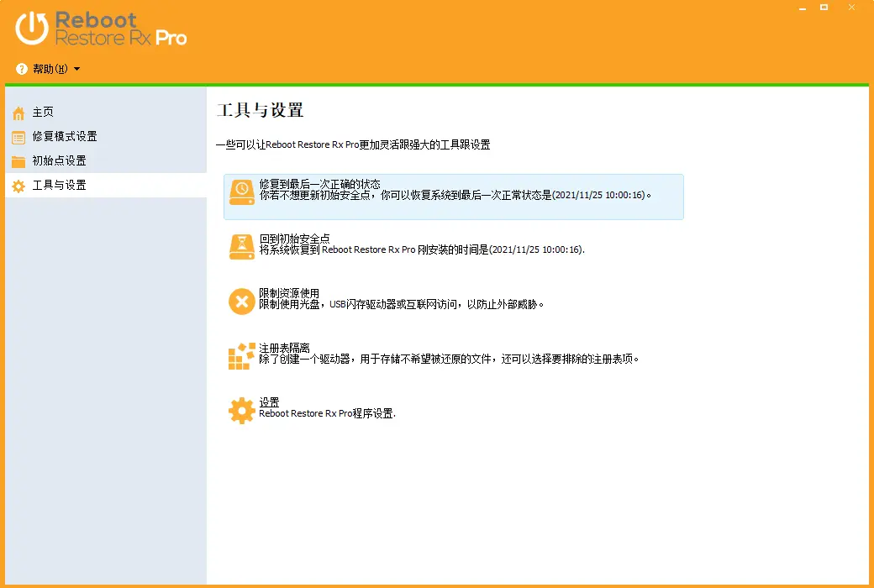Viewport: 874px width, 588px height.
Task: Click the large gear icon for 设置
Action: point(242,411)
